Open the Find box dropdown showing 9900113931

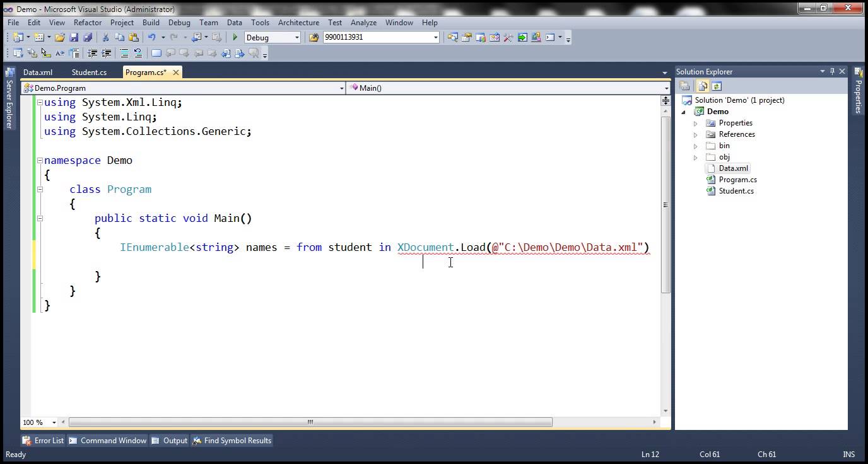[435, 37]
